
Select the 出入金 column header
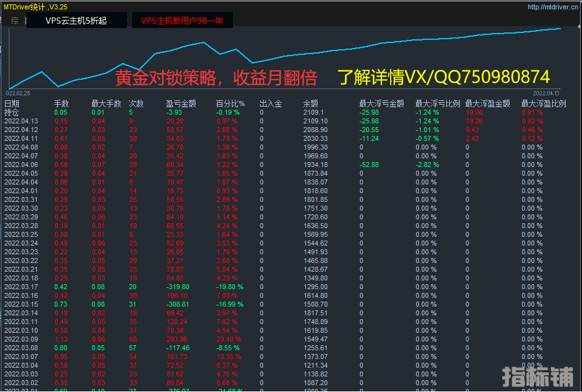pyautogui.click(x=270, y=103)
